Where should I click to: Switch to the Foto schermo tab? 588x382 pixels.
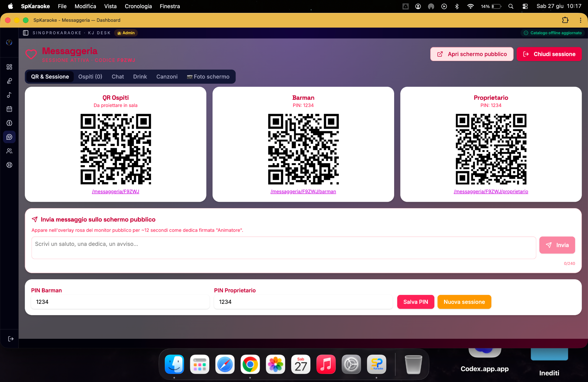[x=208, y=77]
